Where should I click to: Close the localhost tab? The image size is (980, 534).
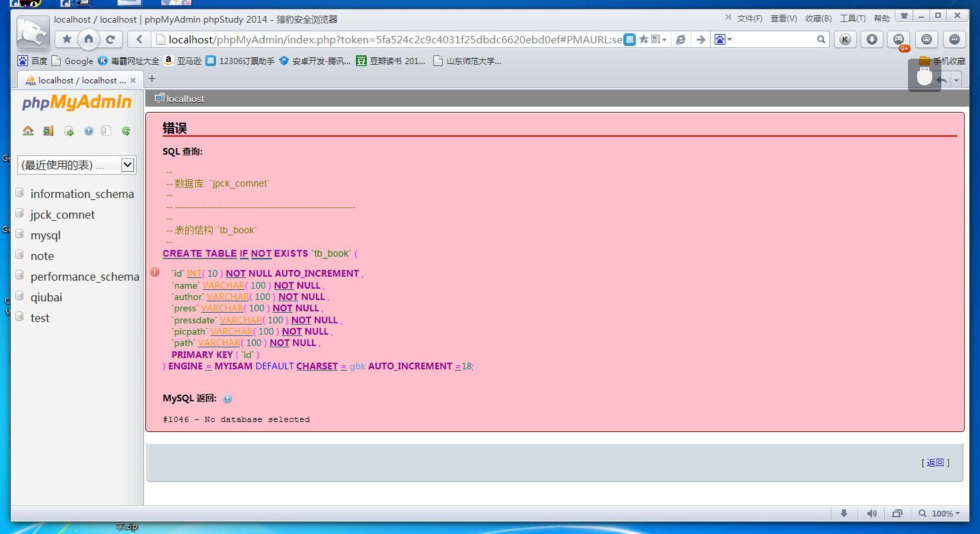click(133, 80)
